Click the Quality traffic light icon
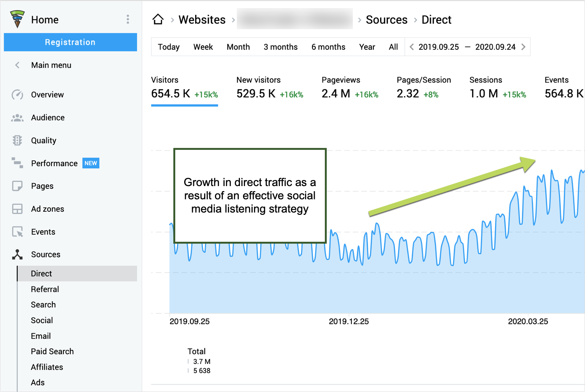Viewport: 585px width, 392px height. 17,141
